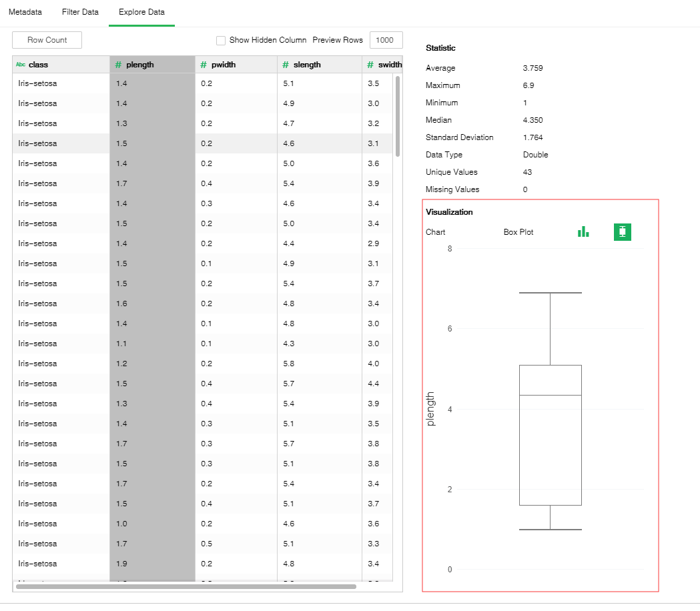Select the first Iris-setosa row cell

point(60,83)
